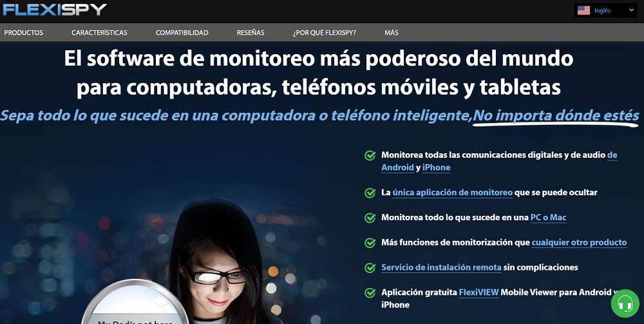
Task: Open the única aplicación de monitoreo link
Action: pyautogui.click(x=452, y=192)
